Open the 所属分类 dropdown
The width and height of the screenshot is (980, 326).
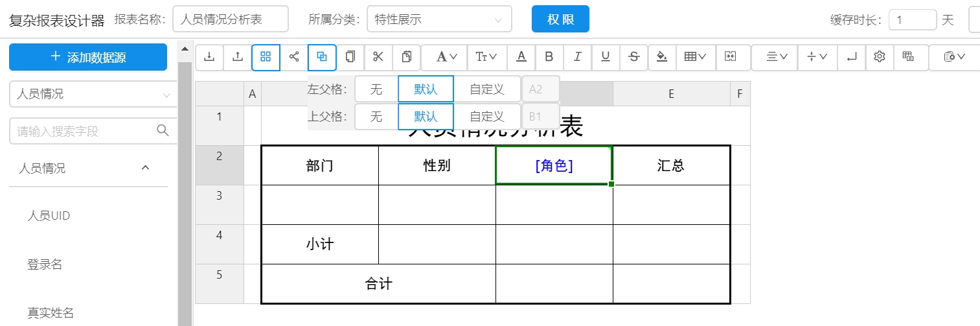(439, 19)
